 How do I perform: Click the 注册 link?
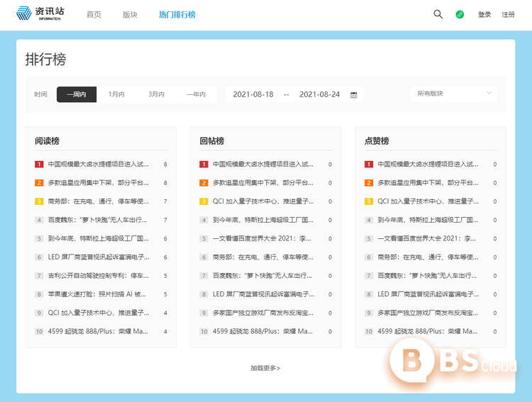tap(508, 15)
